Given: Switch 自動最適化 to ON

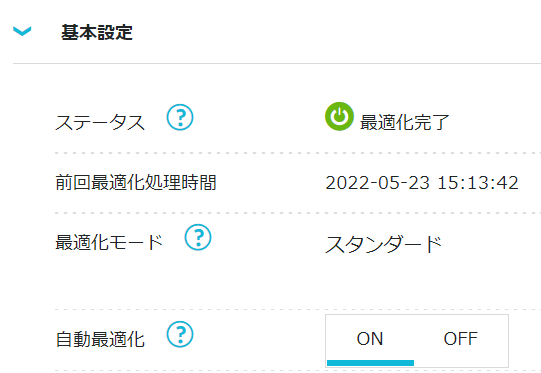Looking at the screenshot, I should pos(370,339).
